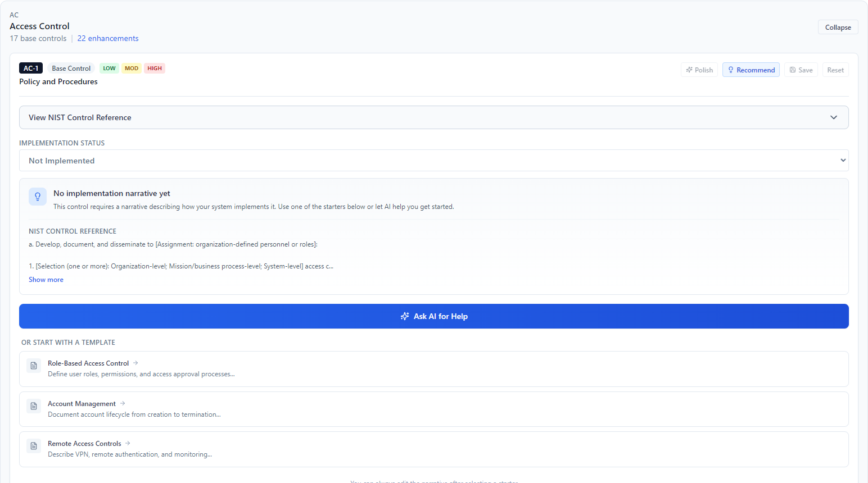Click the Base Control tag

pyautogui.click(x=71, y=68)
